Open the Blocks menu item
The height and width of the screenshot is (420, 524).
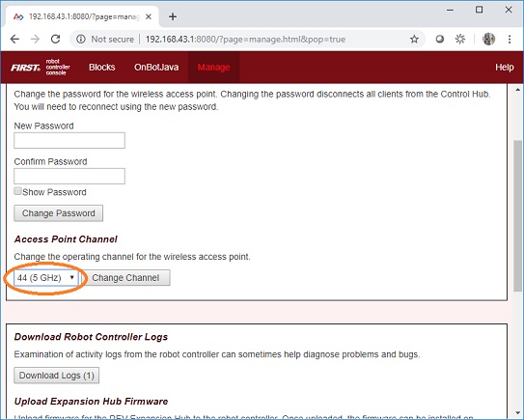pos(102,68)
